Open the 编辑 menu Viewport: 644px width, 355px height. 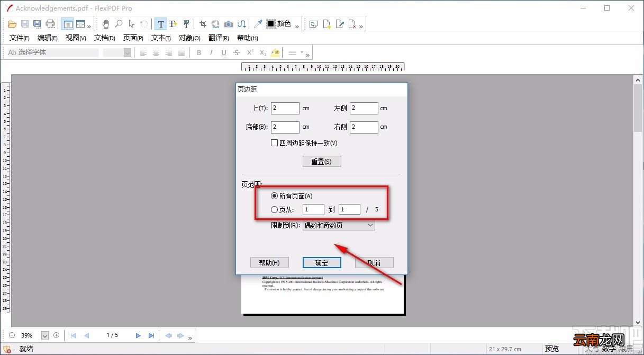(x=47, y=38)
